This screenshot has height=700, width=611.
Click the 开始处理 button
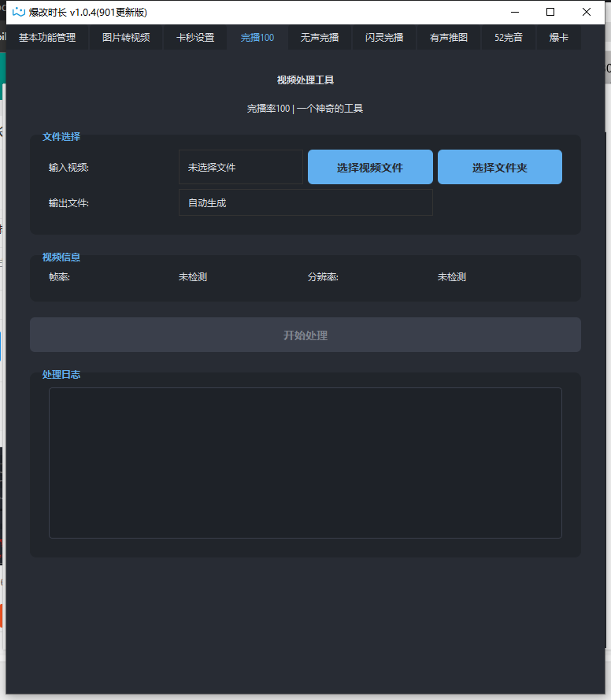click(x=305, y=335)
